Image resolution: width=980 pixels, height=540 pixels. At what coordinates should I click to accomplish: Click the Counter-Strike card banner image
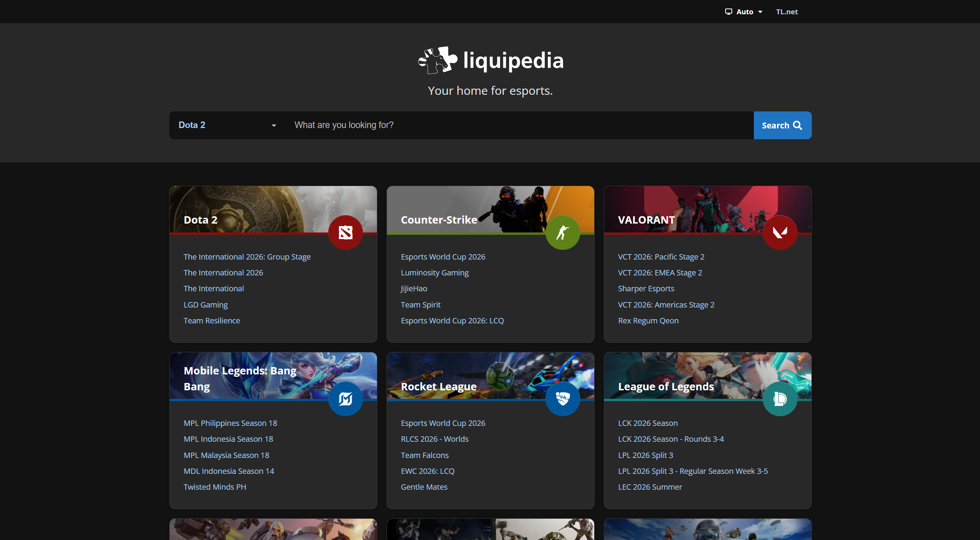(491, 209)
